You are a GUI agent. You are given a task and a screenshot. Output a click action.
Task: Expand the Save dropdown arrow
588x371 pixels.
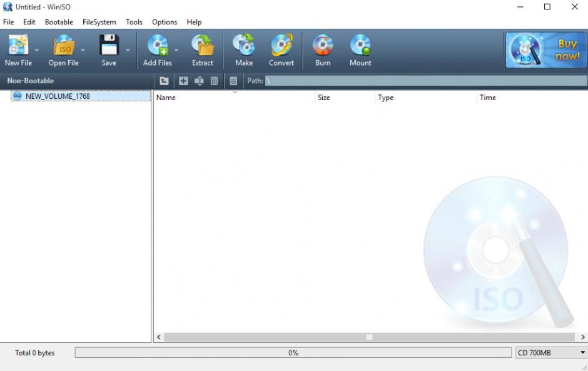(128, 50)
